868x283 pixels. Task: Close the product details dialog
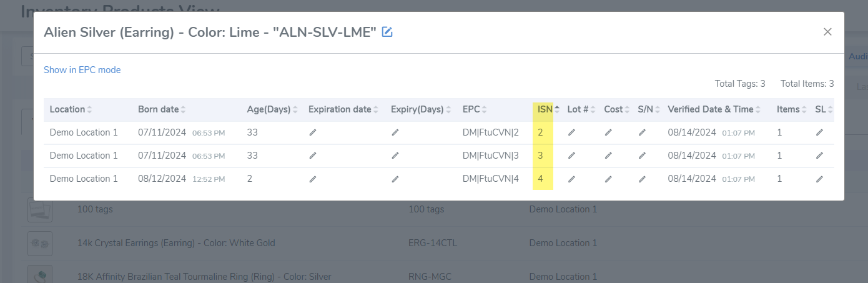(827, 32)
